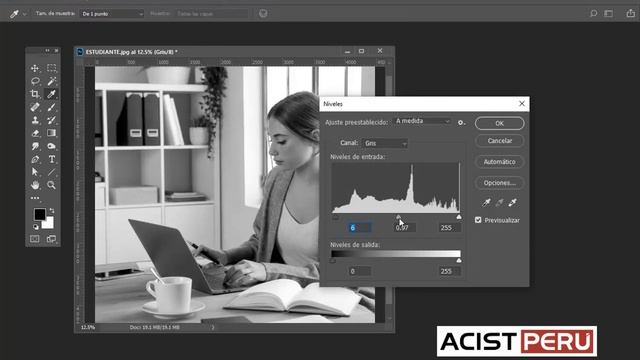Select the Type tool
640x360 pixels.
click(51, 159)
